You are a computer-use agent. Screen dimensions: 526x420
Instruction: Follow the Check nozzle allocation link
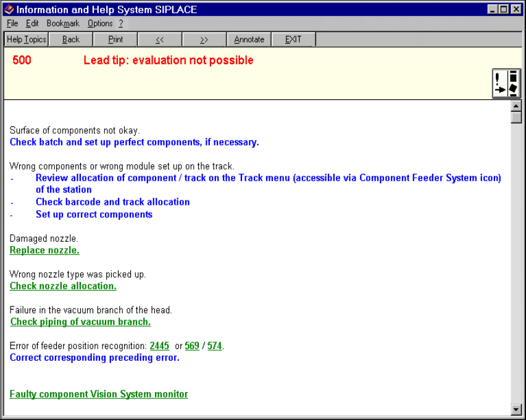[63, 286]
